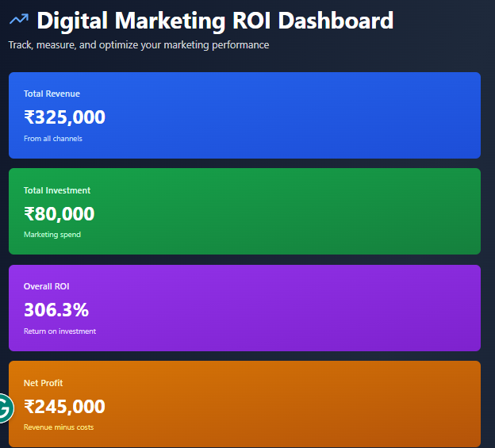Click the ₹80,000 investment value
The width and height of the screenshot is (495, 448).
point(59,214)
